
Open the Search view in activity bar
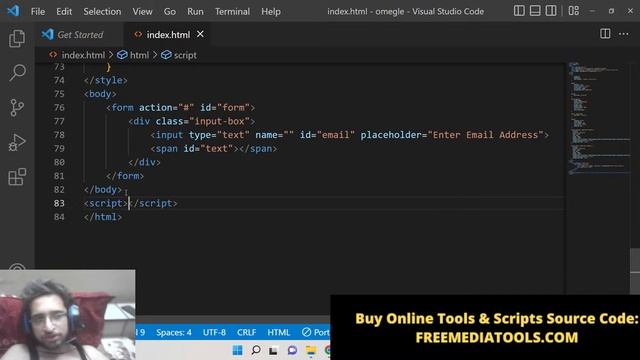[x=17, y=73]
